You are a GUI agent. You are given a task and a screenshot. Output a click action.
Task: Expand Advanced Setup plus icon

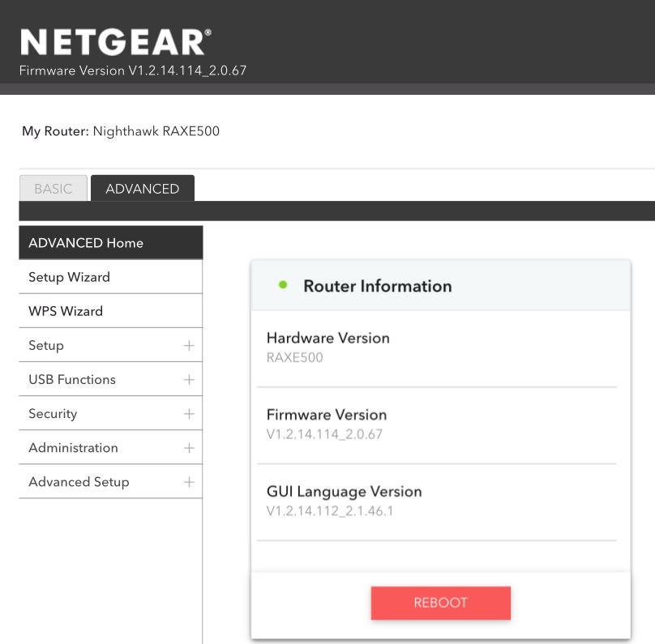(x=189, y=483)
